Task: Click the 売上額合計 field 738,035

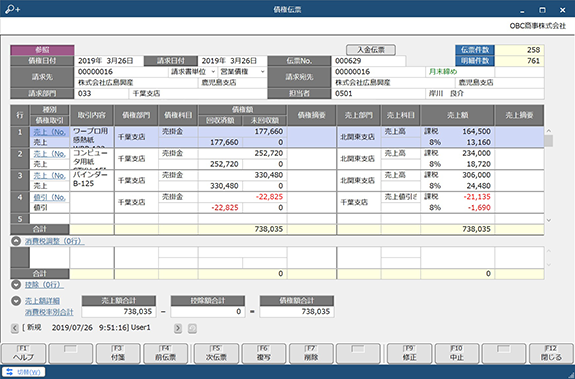Action: [x=119, y=312]
